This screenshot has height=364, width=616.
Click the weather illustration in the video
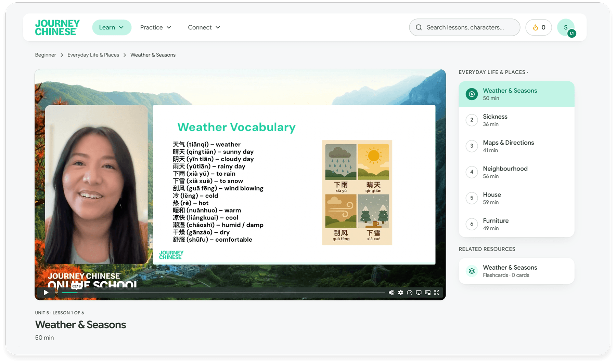click(x=357, y=192)
